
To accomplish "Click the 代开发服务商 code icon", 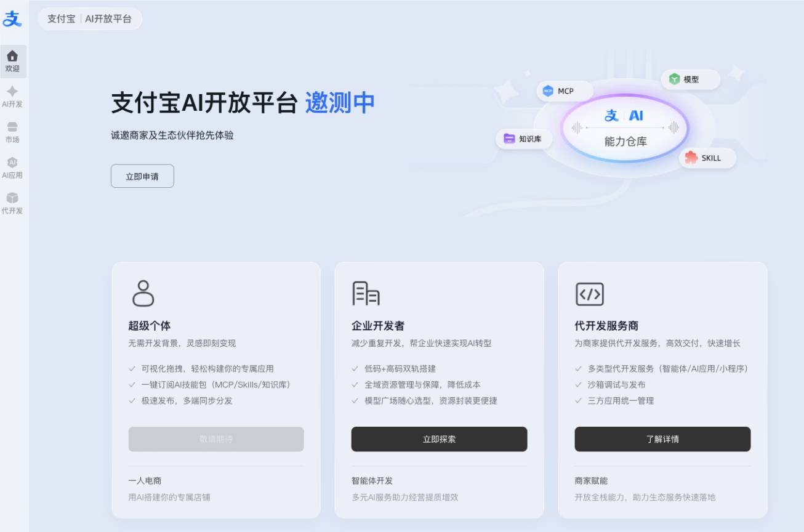I will pyautogui.click(x=589, y=294).
